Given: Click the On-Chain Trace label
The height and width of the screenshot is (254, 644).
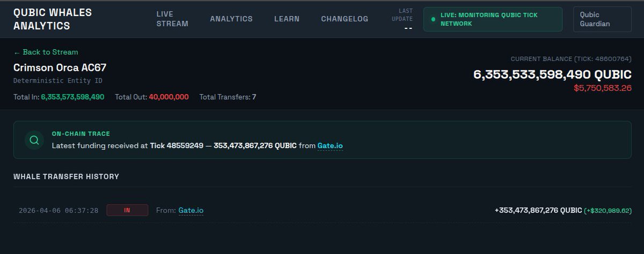Looking at the screenshot, I should point(80,133).
